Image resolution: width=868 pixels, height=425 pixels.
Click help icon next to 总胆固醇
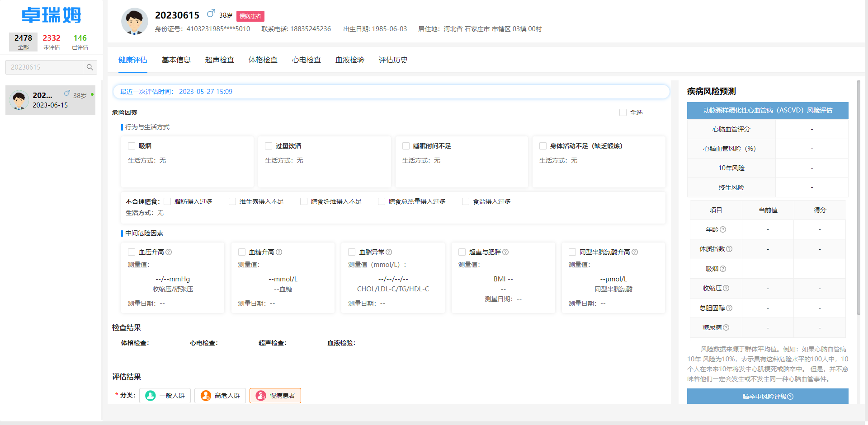(729, 308)
